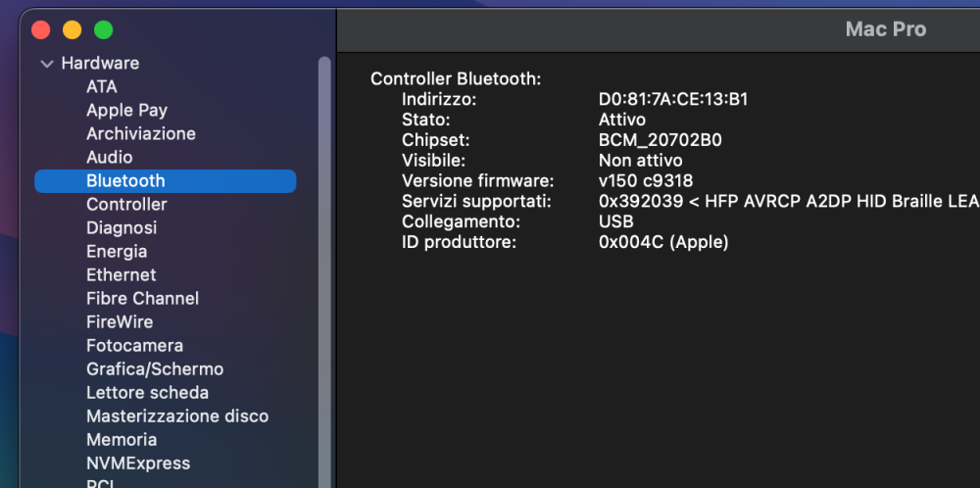Open the Energia entry
Screen dimensions: 980x488
coord(117,251)
